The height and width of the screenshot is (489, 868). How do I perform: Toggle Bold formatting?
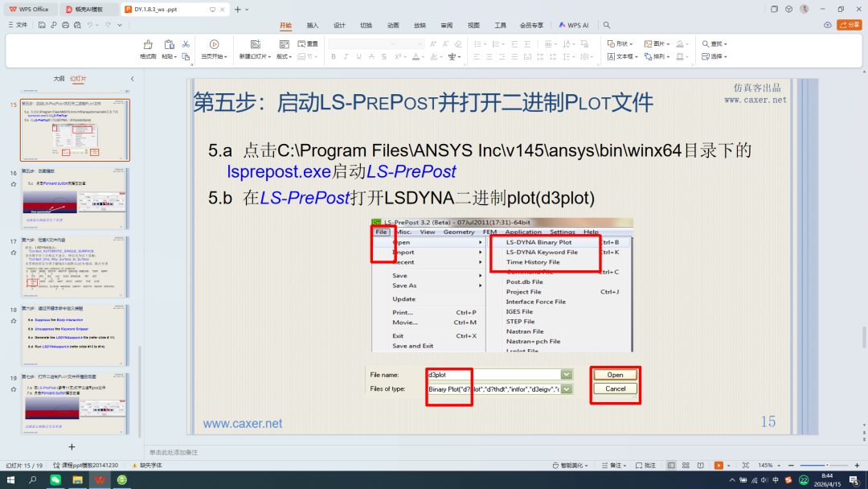334,56
